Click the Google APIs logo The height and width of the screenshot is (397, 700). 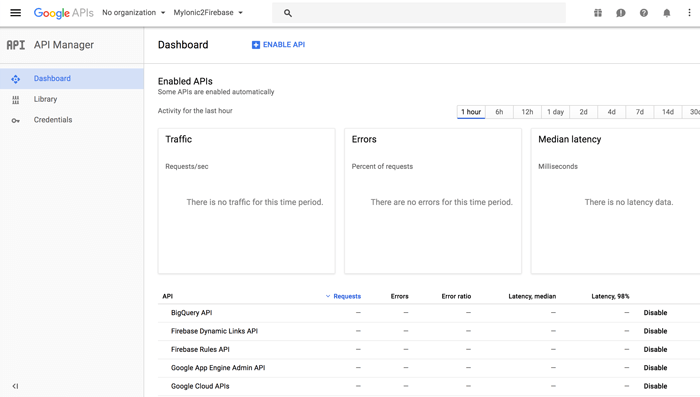(63, 13)
